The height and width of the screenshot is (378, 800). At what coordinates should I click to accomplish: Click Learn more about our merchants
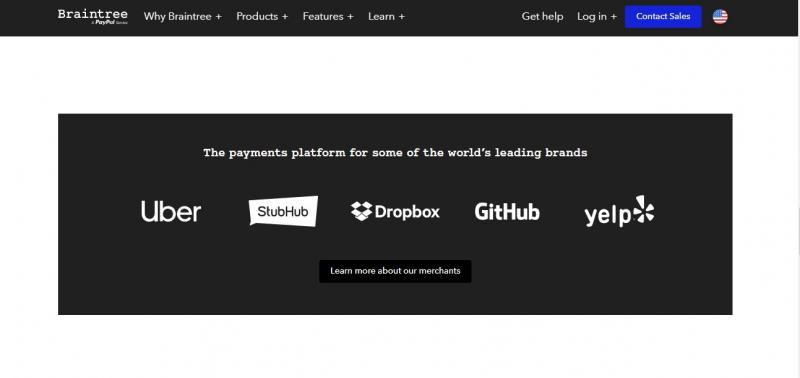(x=395, y=271)
